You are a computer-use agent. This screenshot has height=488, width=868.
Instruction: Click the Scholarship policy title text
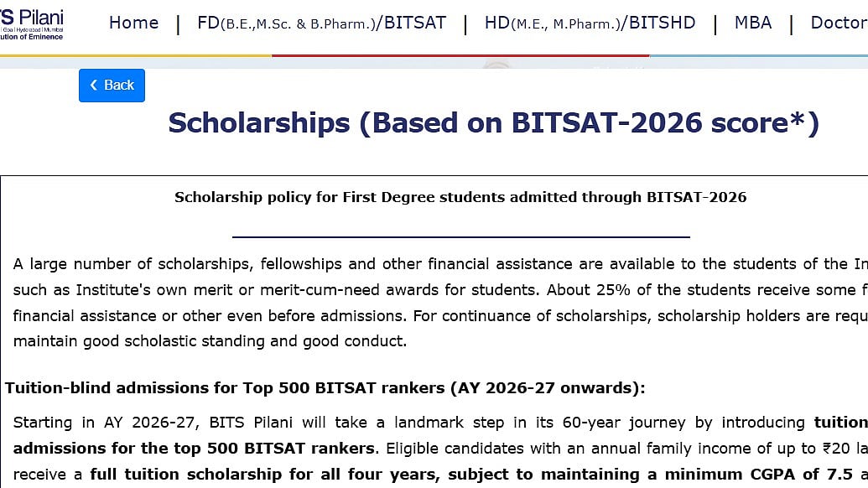pyautogui.click(x=460, y=197)
